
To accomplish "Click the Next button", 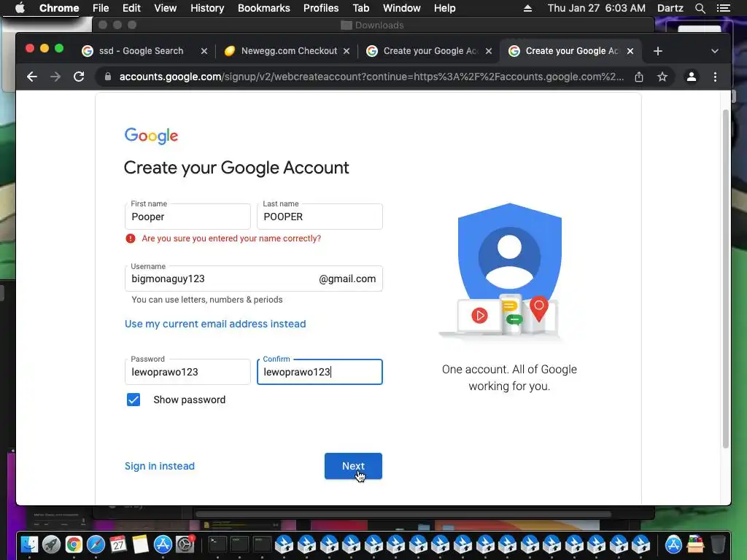I will click(x=353, y=466).
